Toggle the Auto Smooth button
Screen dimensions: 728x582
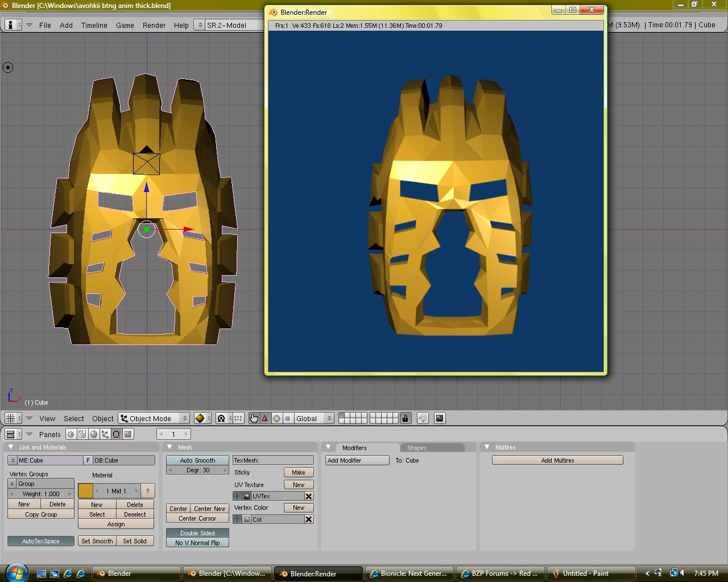click(x=197, y=460)
